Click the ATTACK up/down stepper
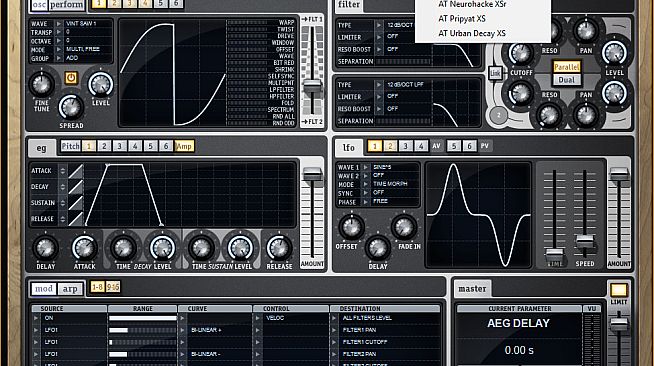 coord(63,171)
